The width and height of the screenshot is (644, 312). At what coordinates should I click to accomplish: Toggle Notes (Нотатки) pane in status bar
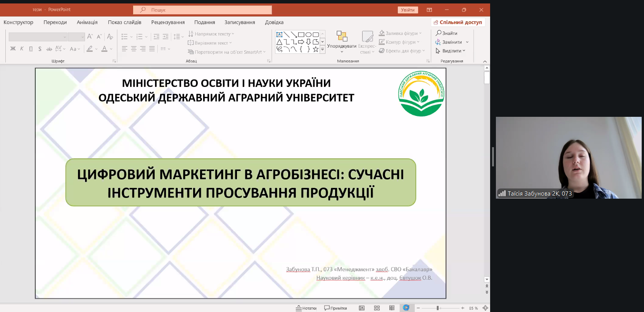[306, 308]
